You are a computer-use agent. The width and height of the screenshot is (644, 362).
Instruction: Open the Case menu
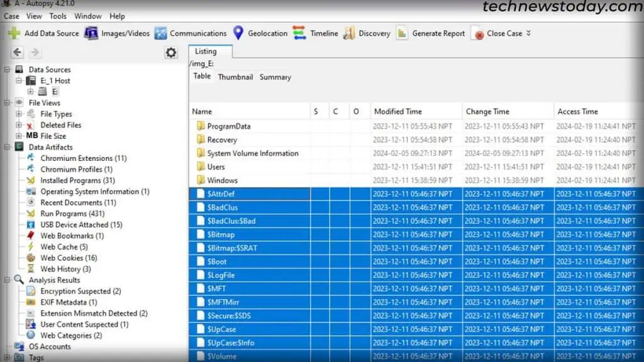[x=11, y=16]
